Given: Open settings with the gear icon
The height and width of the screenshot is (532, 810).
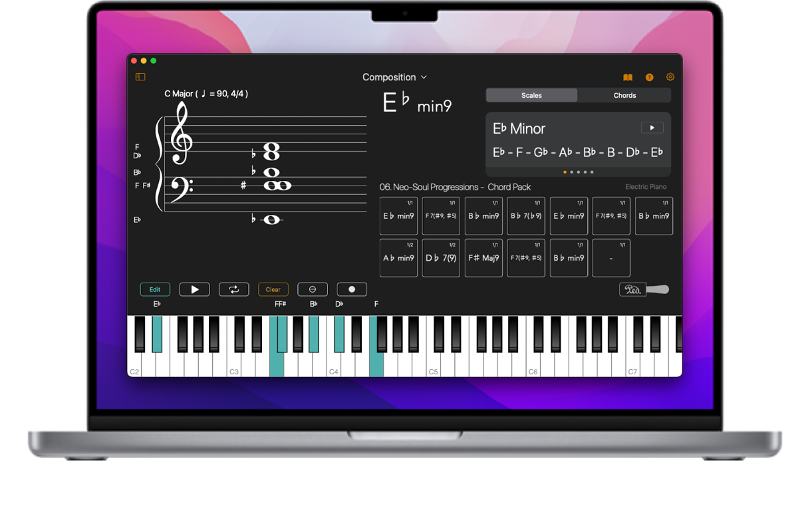Looking at the screenshot, I should coord(670,77).
